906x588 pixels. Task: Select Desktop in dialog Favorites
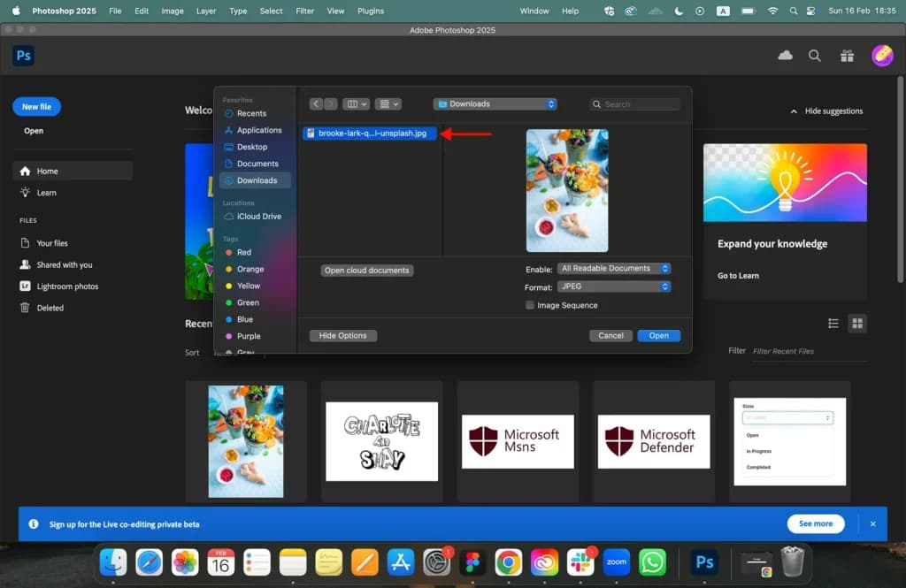pos(252,147)
